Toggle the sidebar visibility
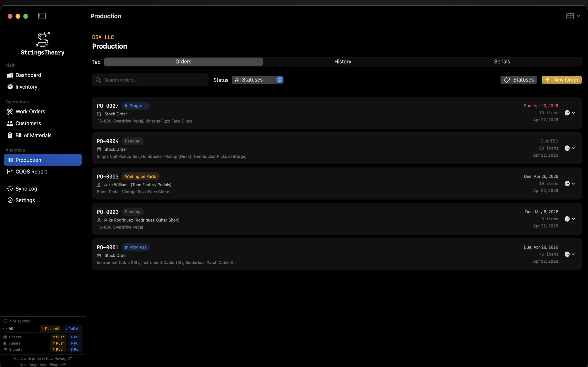 [42, 16]
